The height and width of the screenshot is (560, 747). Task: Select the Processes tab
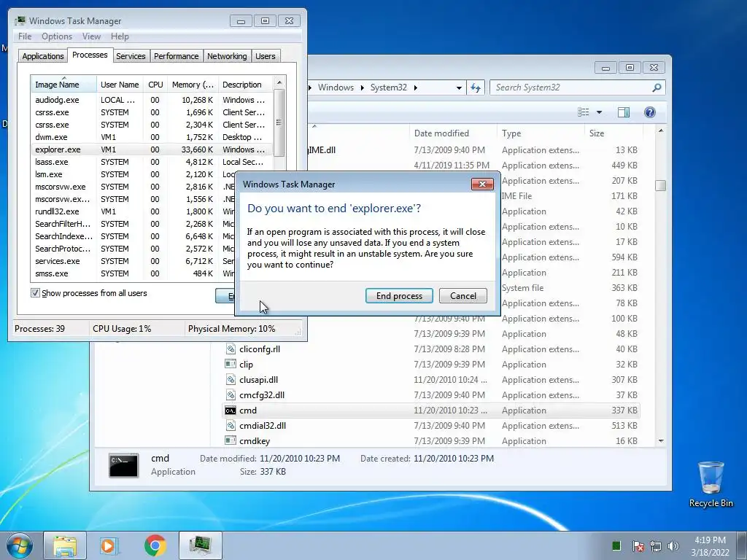tap(90, 55)
